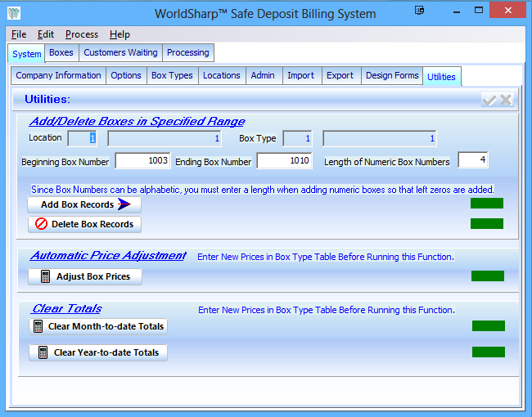The height and width of the screenshot is (417, 532).
Task: Click the Automatic Price Adjustment heading link
Action: click(x=108, y=256)
